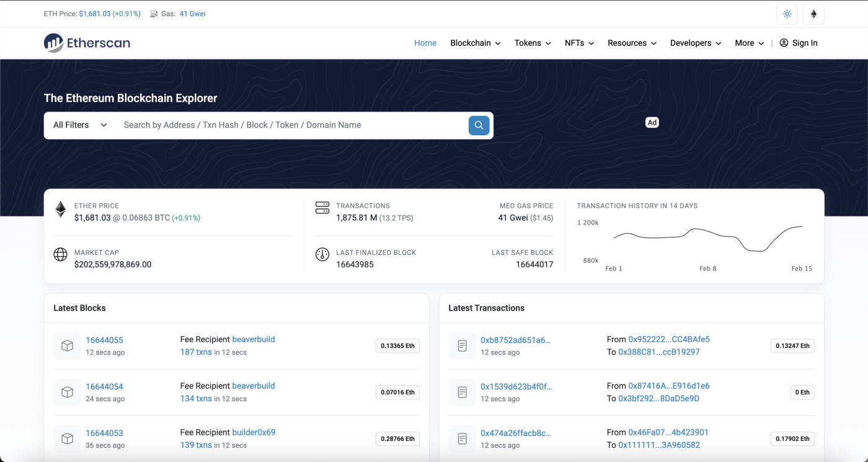Viewport: 868px width, 462px height.
Task: Click last safe block number 16644017
Action: (x=534, y=264)
